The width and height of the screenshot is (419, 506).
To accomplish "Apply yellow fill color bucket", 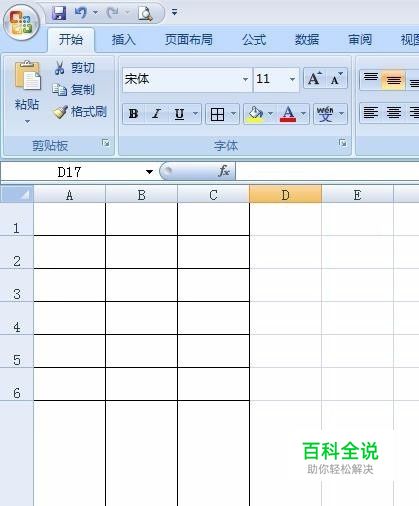I will coord(255,114).
